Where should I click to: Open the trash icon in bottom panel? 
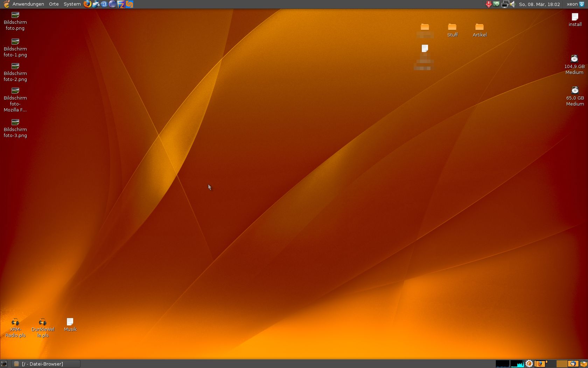click(583, 364)
